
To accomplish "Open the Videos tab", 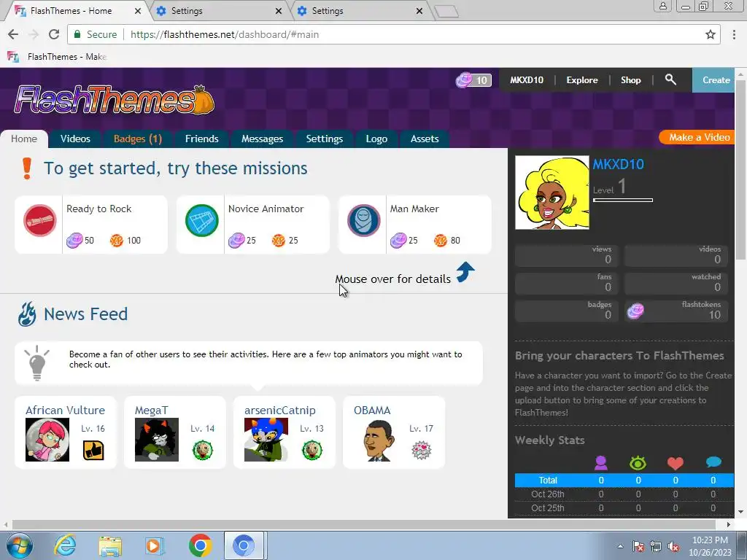I will pyautogui.click(x=75, y=139).
